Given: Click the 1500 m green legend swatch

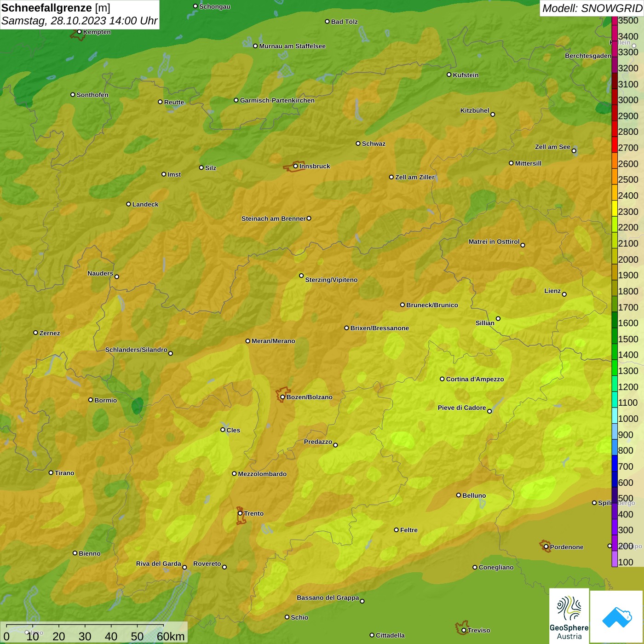Looking at the screenshot, I should click(615, 336).
